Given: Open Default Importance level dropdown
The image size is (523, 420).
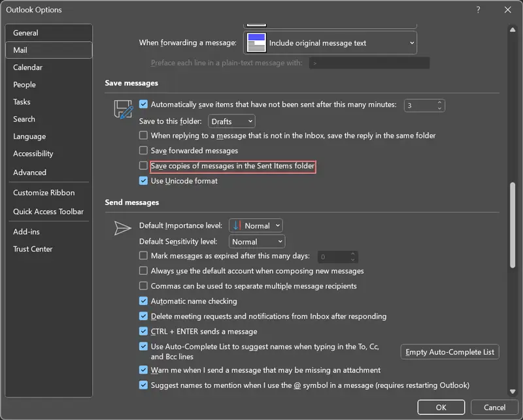Looking at the screenshot, I should (256, 225).
